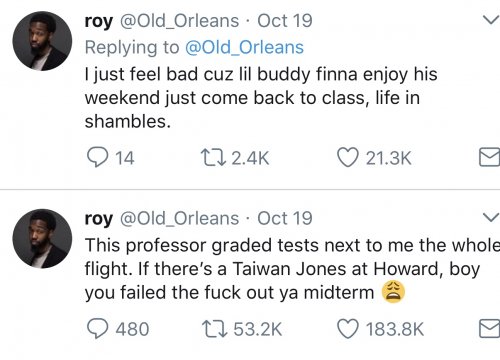
Task: Open the 'lil buddy finna enjoy' tweet text
Action: [261, 97]
